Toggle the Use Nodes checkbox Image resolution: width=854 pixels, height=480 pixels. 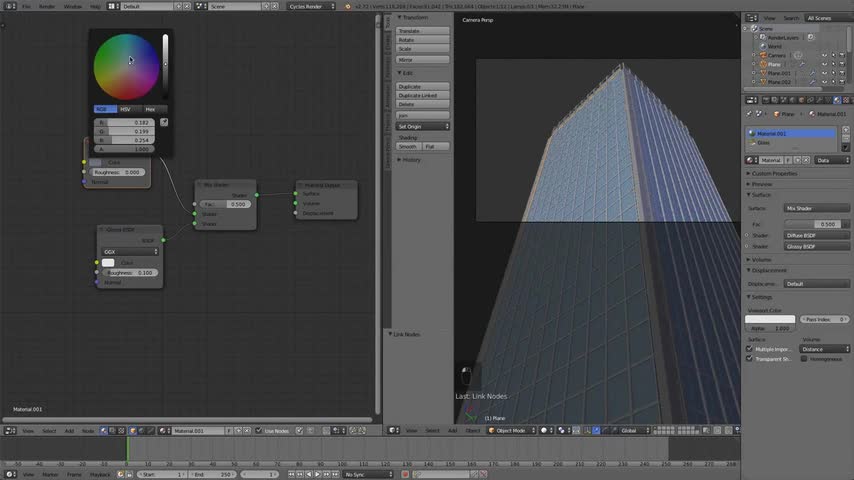click(259, 430)
